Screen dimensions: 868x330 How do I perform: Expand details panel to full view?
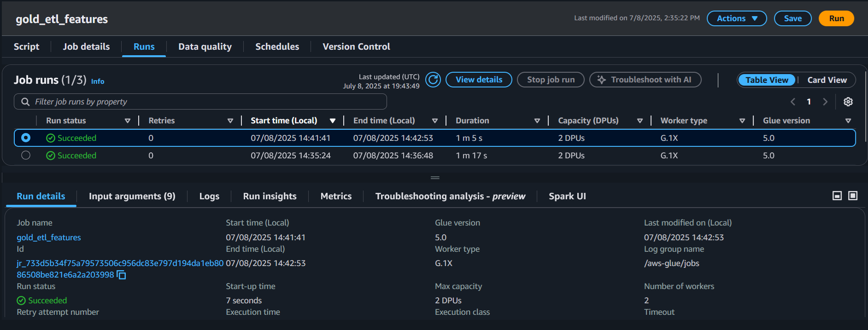tap(853, 196)
